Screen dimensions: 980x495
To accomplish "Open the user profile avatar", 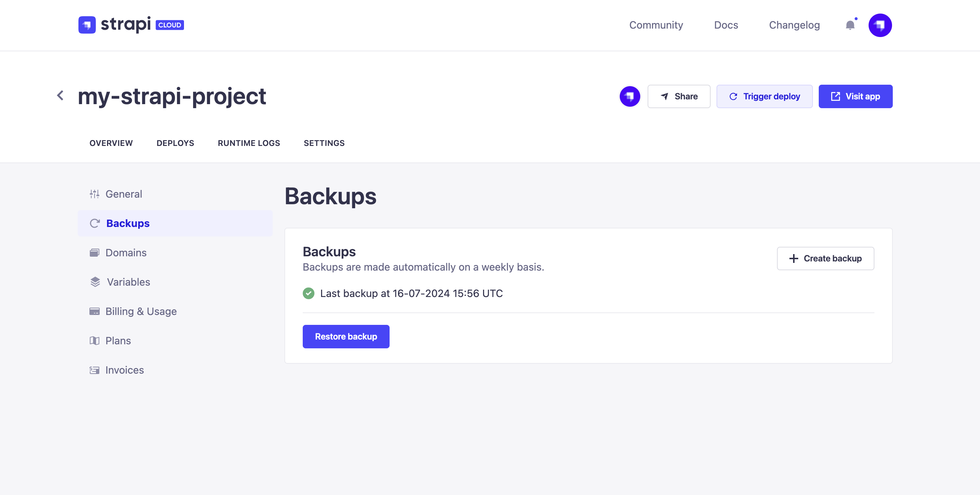I will [x=880, y=25].
